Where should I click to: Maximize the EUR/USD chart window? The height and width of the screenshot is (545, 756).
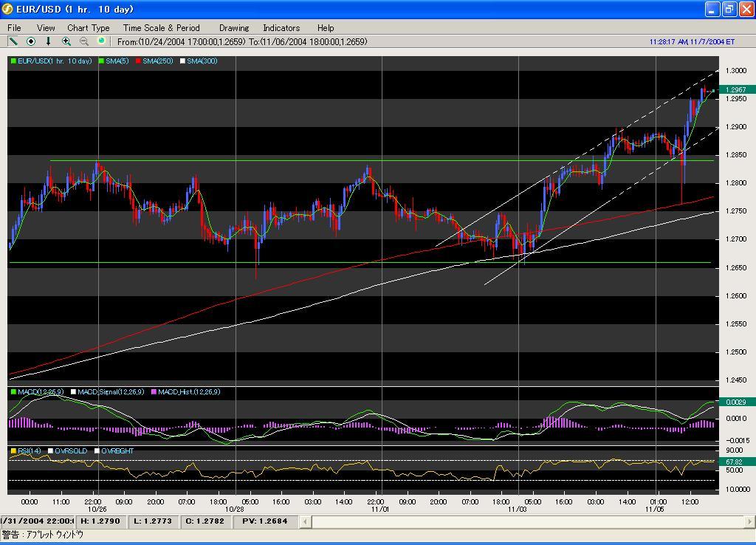[729, 9]
